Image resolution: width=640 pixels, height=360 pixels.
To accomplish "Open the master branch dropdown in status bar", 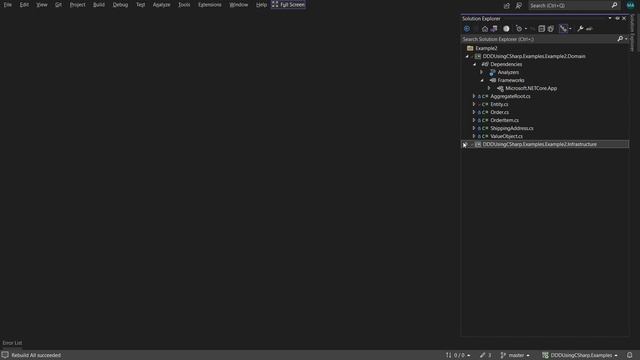I will (515, 355).
